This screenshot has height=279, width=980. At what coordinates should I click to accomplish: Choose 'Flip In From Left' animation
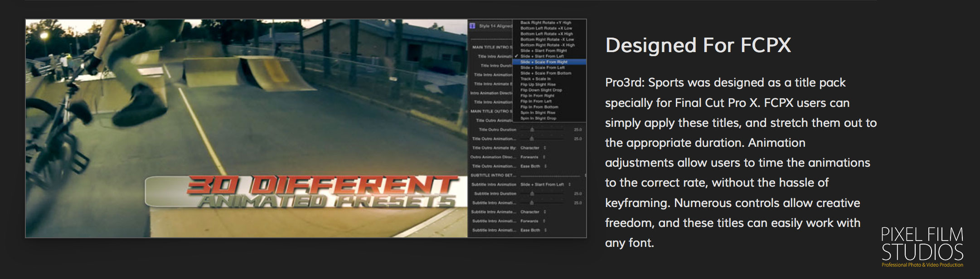(536, 101)
